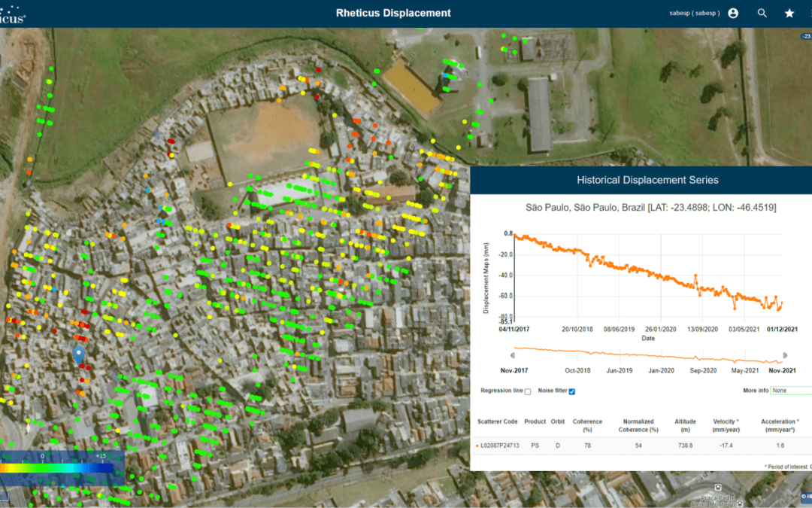Click the Historical Displacement Series panel title
The width and height of the screenshot is (812, 508).
647,180
